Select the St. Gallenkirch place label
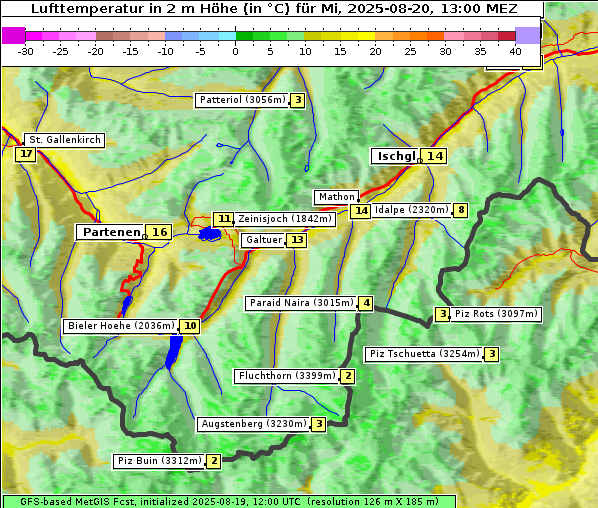 [64, 140]
